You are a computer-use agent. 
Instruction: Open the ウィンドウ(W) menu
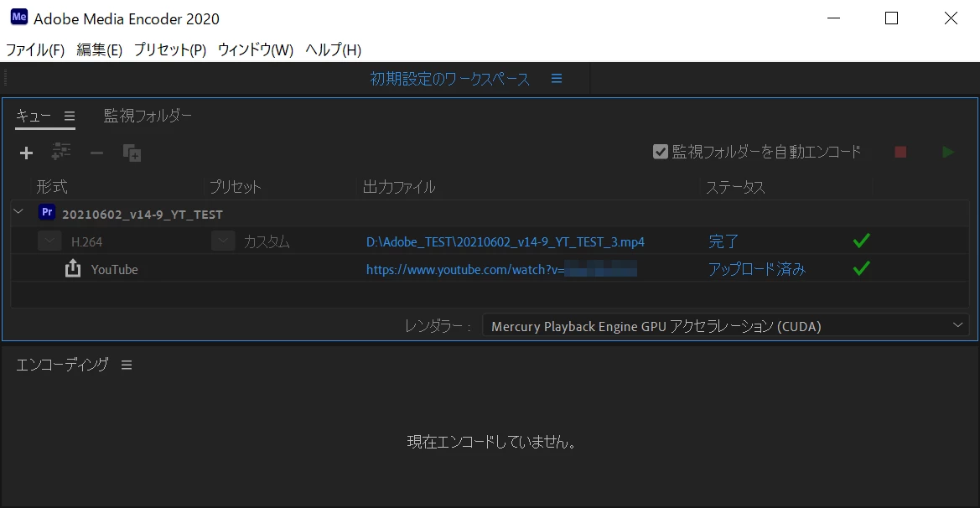pyautogui.click(x=255, y=50)
